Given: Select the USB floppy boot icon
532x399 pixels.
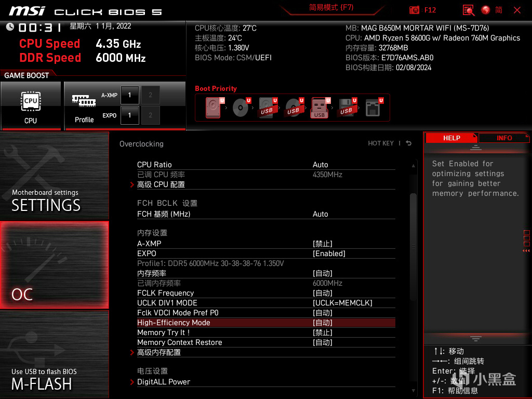Looking at the screenshot, I should pyautogui.click(x=347, y=107).
